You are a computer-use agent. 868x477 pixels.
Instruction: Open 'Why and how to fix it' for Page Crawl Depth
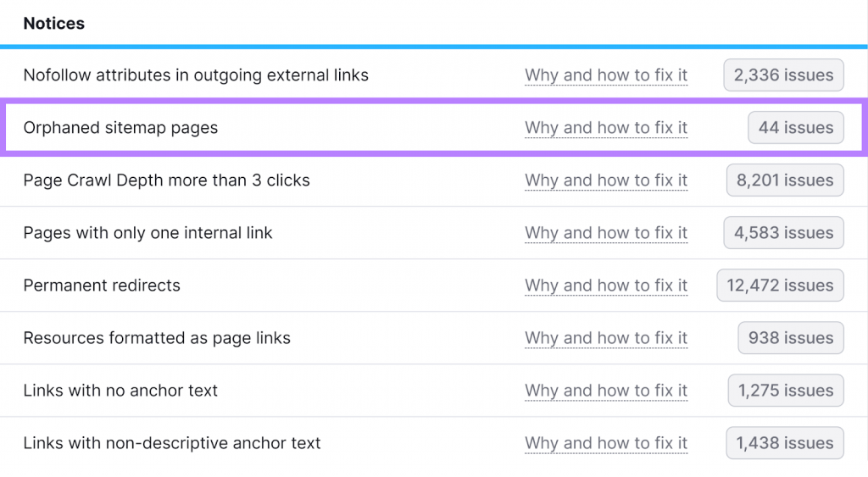point(605,180)
